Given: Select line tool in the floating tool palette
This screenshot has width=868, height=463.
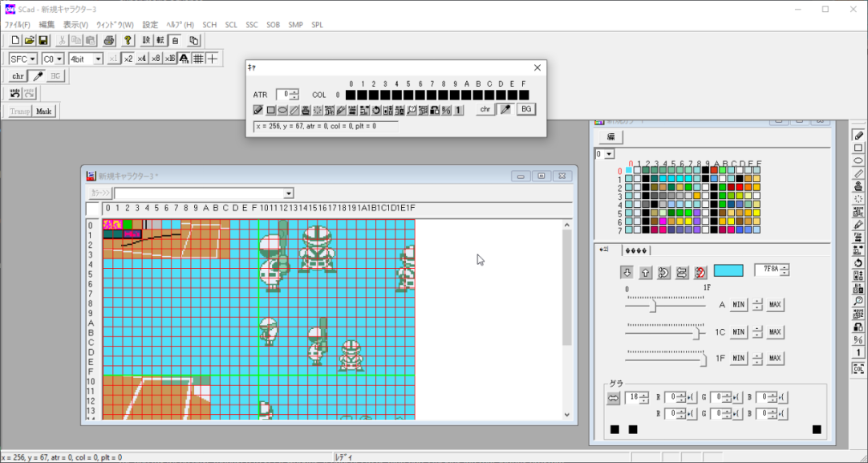Looking at the screenshot, I should pyautogui.click(x=294, y=110).
